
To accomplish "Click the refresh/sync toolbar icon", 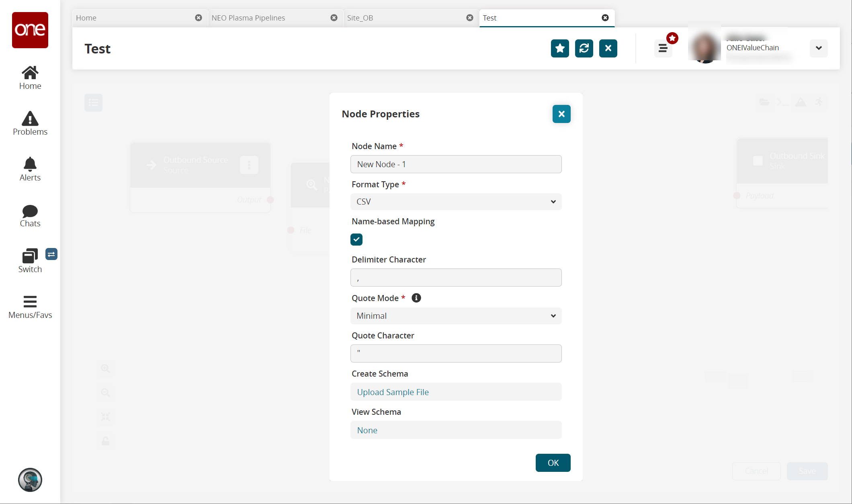I will point(584,49).
